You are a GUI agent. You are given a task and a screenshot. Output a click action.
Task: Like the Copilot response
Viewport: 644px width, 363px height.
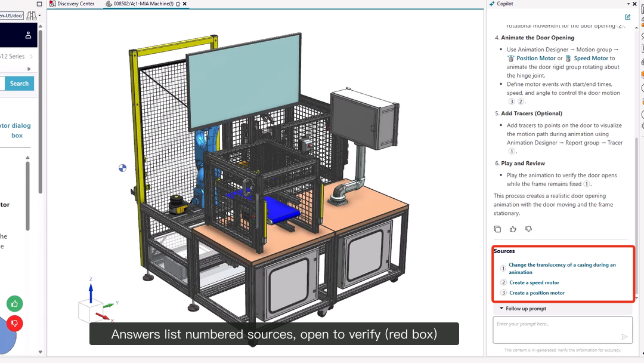[513, 229]
